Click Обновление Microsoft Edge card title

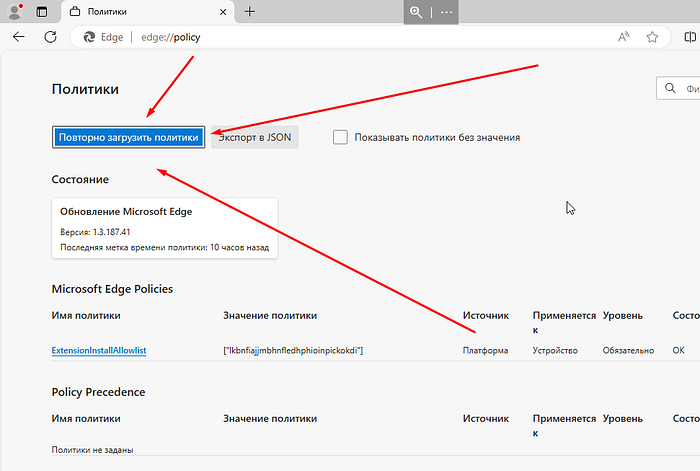coord(126,212)
